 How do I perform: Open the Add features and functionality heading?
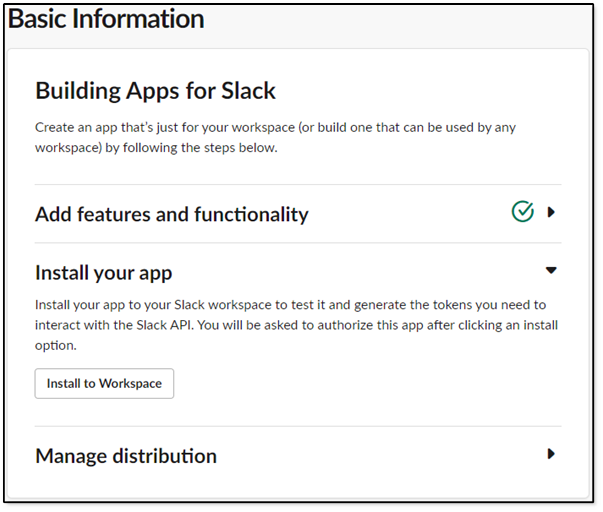click(172, 214)
